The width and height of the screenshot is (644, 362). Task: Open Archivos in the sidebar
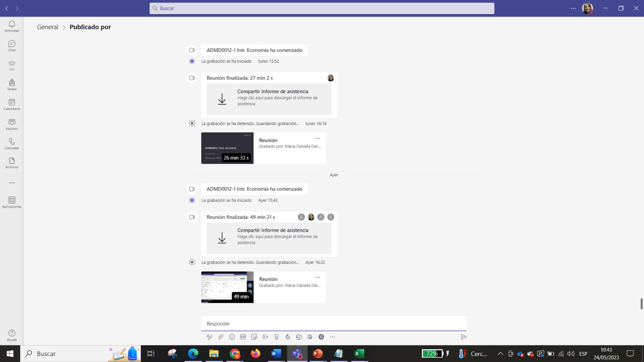tap(12, 163)
